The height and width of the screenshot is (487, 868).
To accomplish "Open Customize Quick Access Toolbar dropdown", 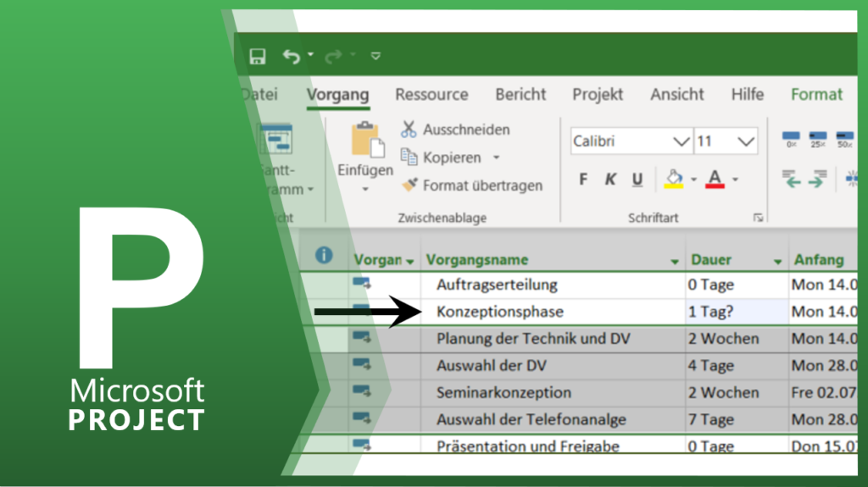I will [376, 56].
